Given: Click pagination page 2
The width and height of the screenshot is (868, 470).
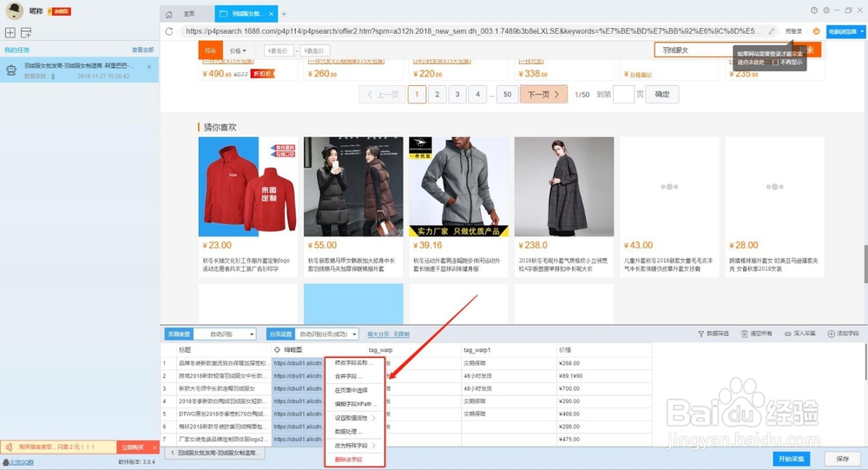Looking at the screenshot, I should 437,95.
